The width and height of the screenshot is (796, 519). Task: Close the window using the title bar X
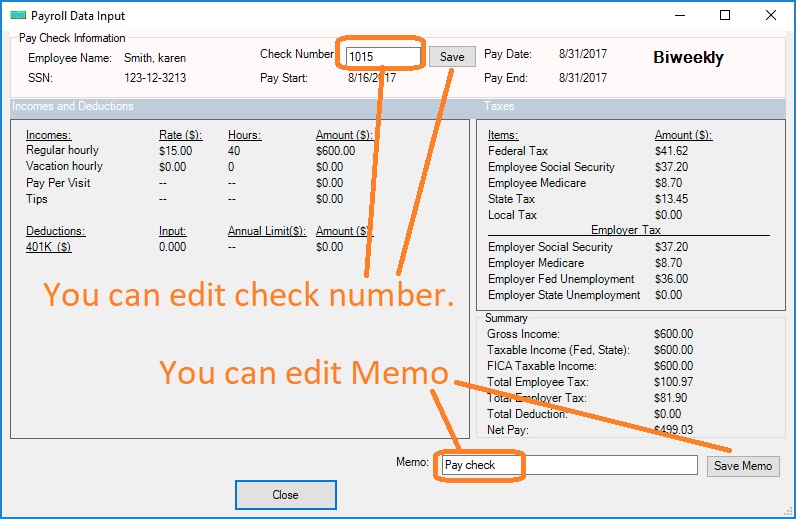click(x=771, y=16)
